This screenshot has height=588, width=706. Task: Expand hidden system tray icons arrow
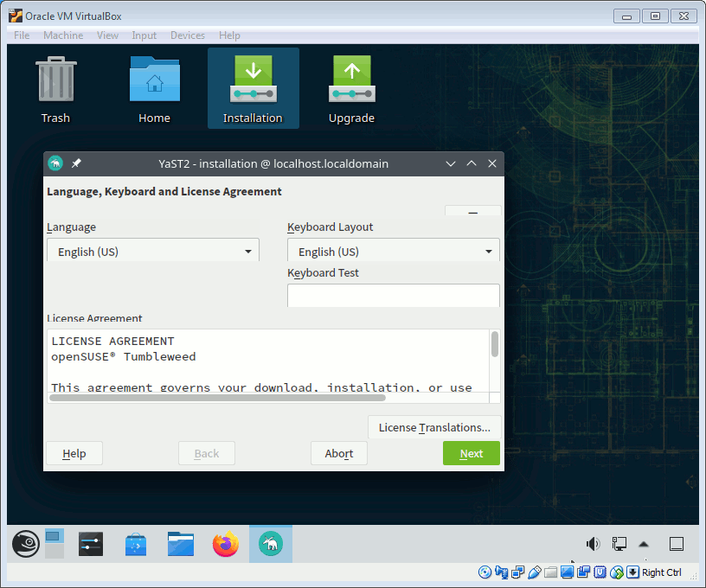point(644,544)
